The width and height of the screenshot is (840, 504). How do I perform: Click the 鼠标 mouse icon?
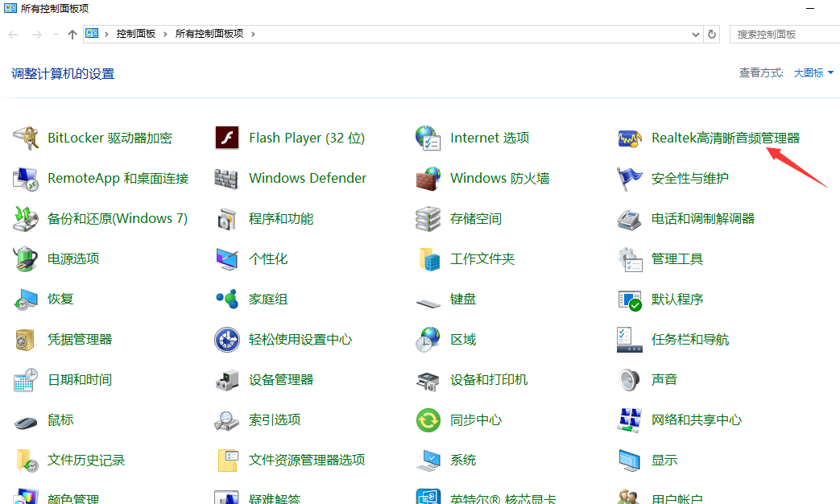click(25, 422)
